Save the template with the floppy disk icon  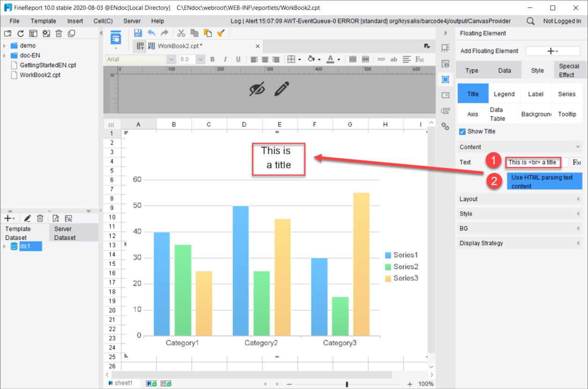[x=138, y=33]
